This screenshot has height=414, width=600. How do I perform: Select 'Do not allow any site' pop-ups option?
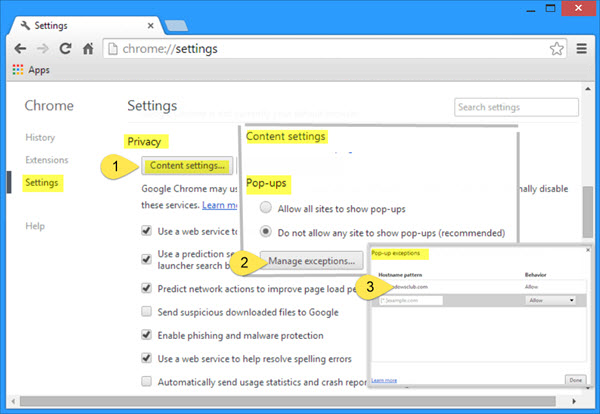tap(266, 231)
